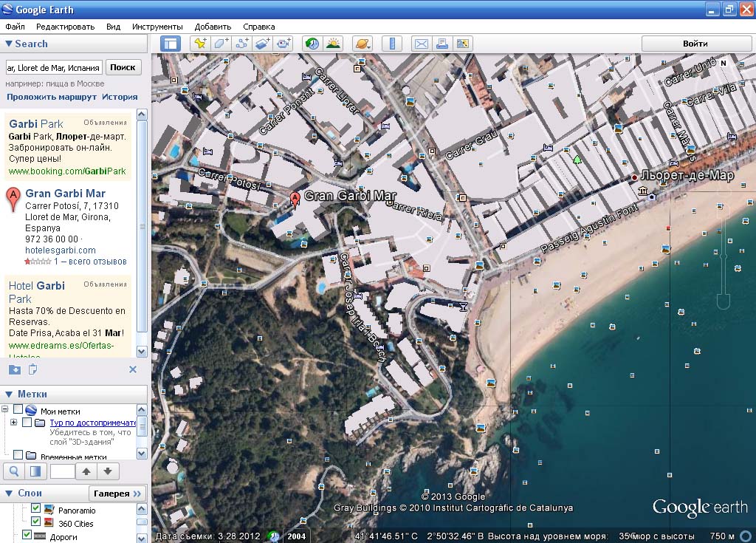756x543 pixels.
Task: Click the opacity gradient button in places panel
Action: tap(35, 471)
